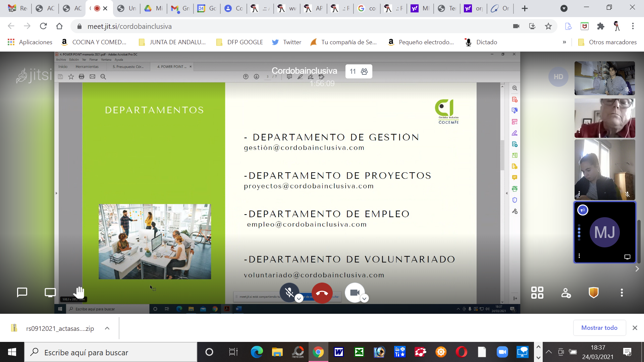Screen dimensions: 644x362
Task: Open more actions menu in Jitsi
Action: pyautogui.click(x=622, y=293)
